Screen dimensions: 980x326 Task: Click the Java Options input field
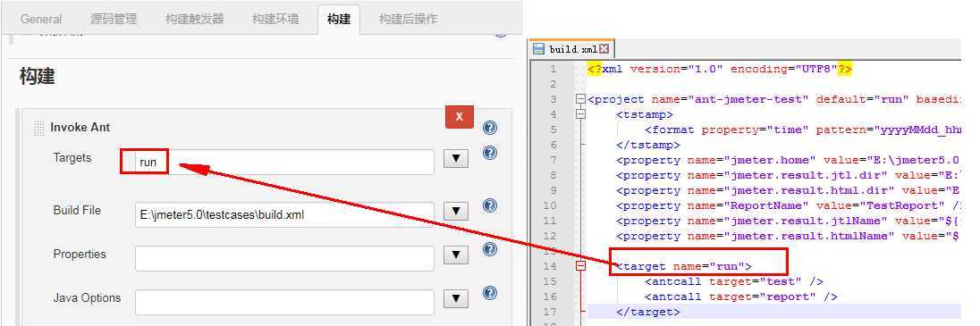284,302
